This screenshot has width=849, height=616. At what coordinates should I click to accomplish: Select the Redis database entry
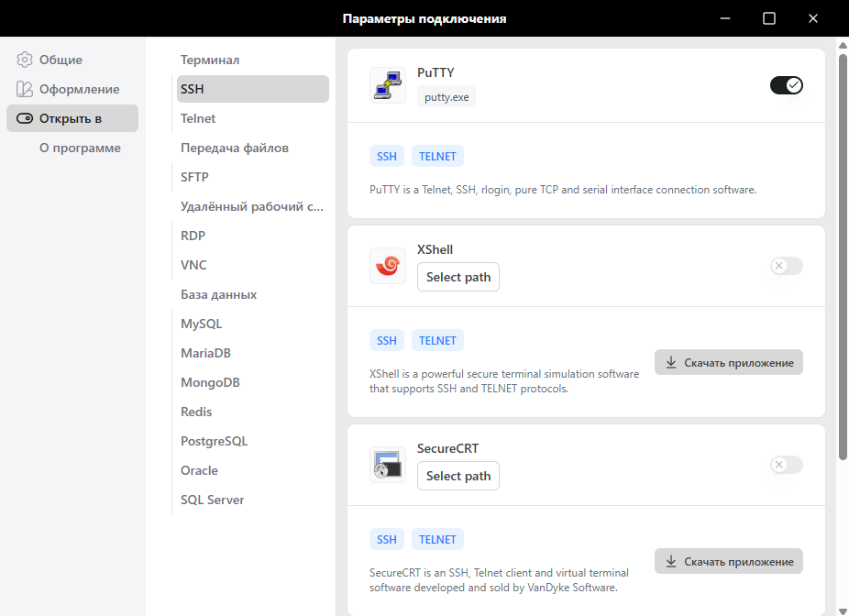[x=253, y=412]
